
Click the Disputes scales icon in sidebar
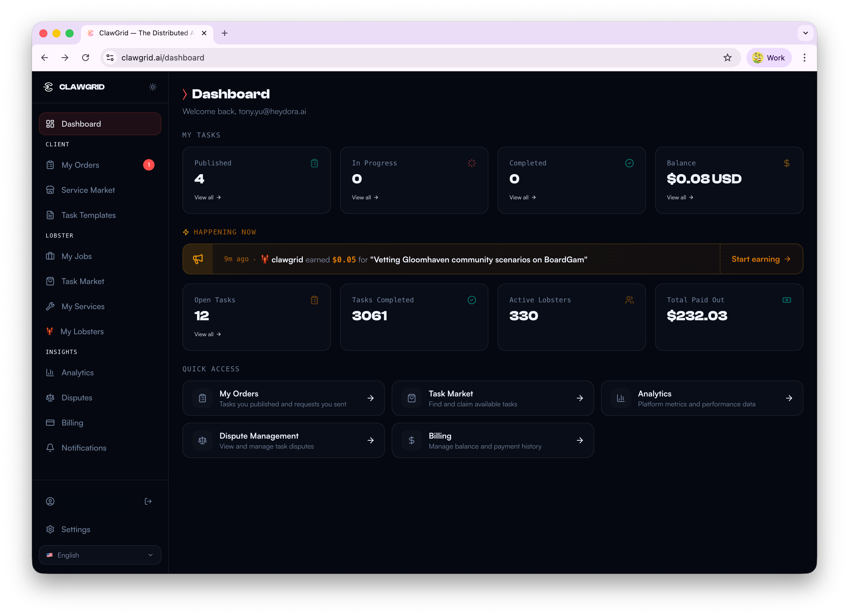click(x=50, y=398)
